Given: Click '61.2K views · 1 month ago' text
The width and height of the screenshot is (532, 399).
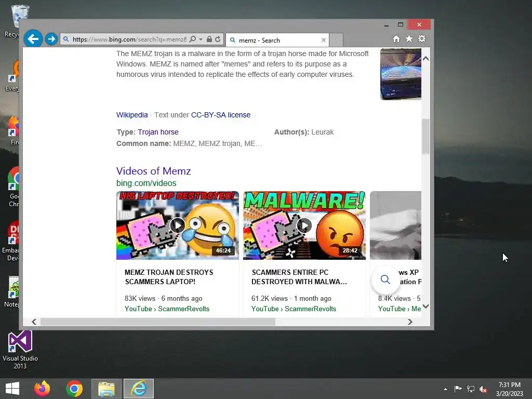Looking at the screenshot, I should [291, 299].
